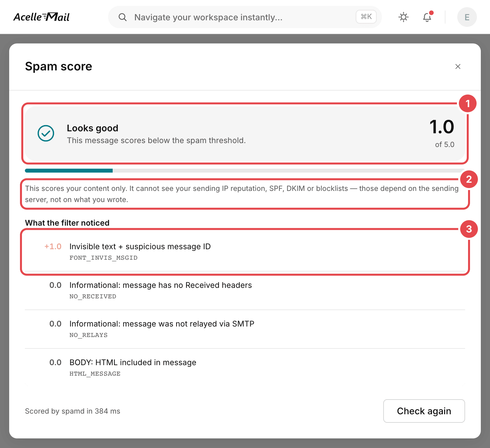Image resolution: width=490 pixels, height=448 pixels.
Task: Click the 1.0 score value
Action: tap(442, 127)
